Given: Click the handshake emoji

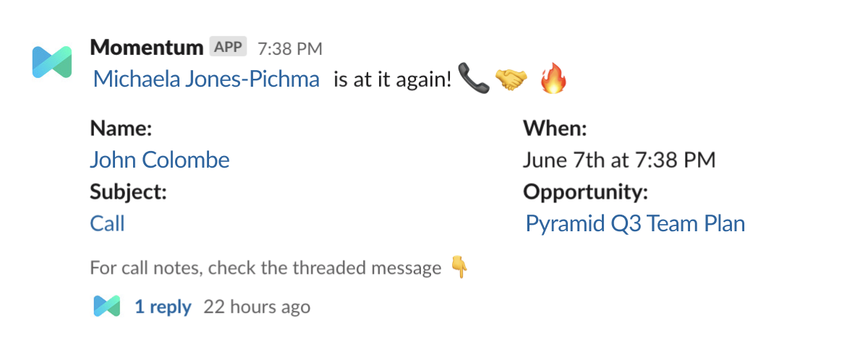Looking at the screenshot, I should [x=511, y=79].
